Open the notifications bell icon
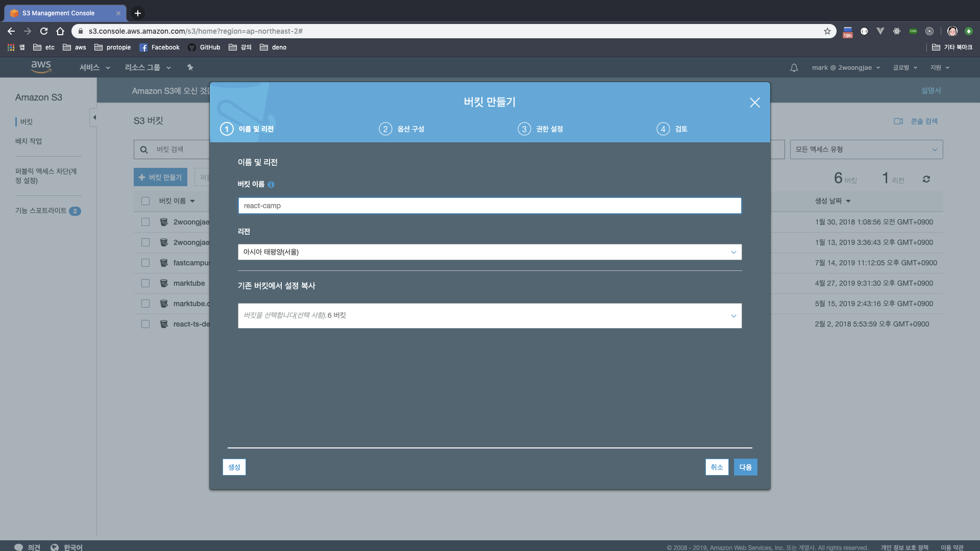980x551 pixels. pos(794,67)
